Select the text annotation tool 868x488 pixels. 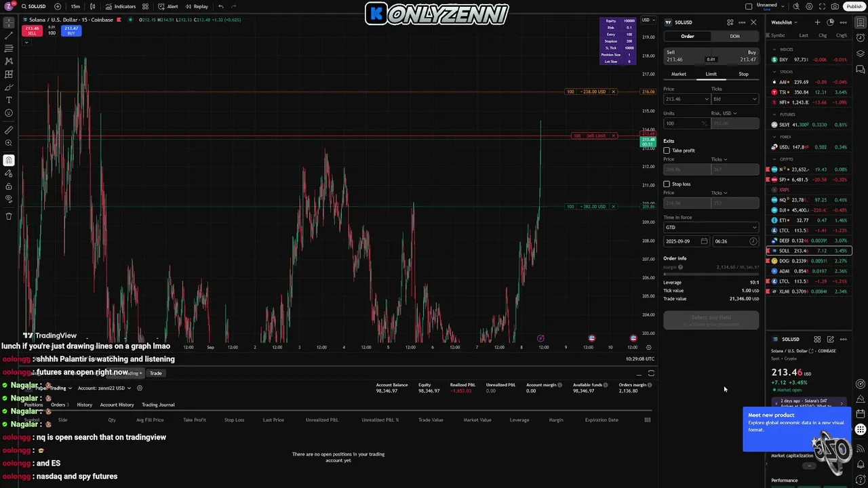[9, 100]
